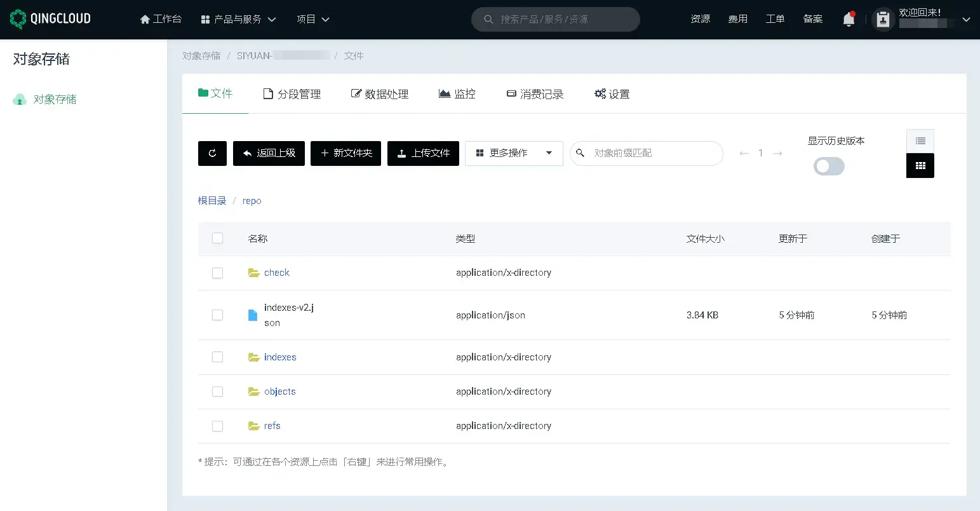Switch to the 监控 tab
Screen dimensions: 980x511
coord(457,93)
